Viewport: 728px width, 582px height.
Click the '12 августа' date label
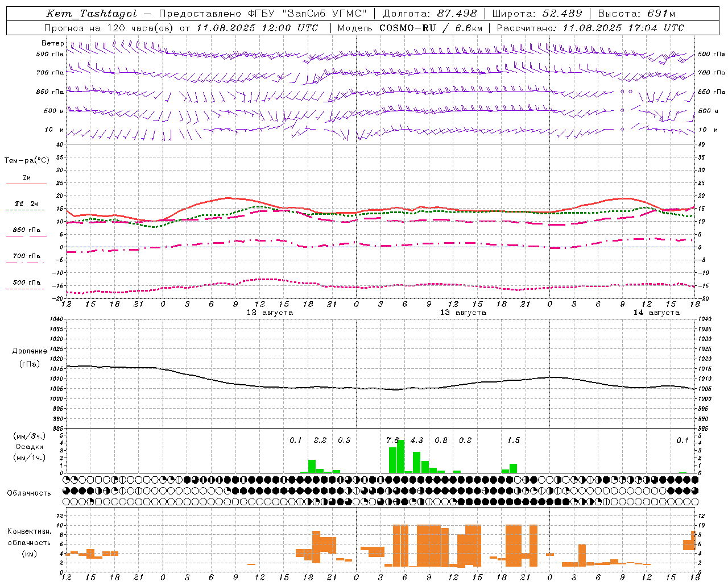coord(270,313)
